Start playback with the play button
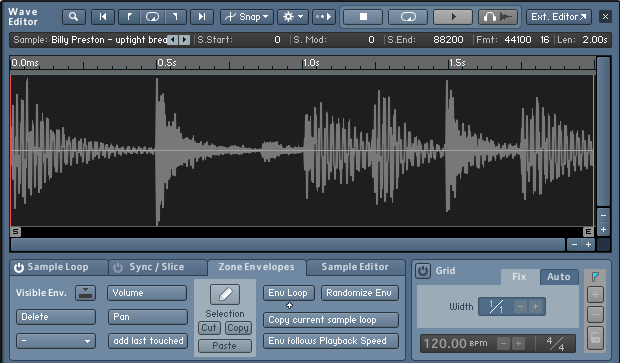The width and height of the screenshot is (620, 363). (x=453, y=17)
